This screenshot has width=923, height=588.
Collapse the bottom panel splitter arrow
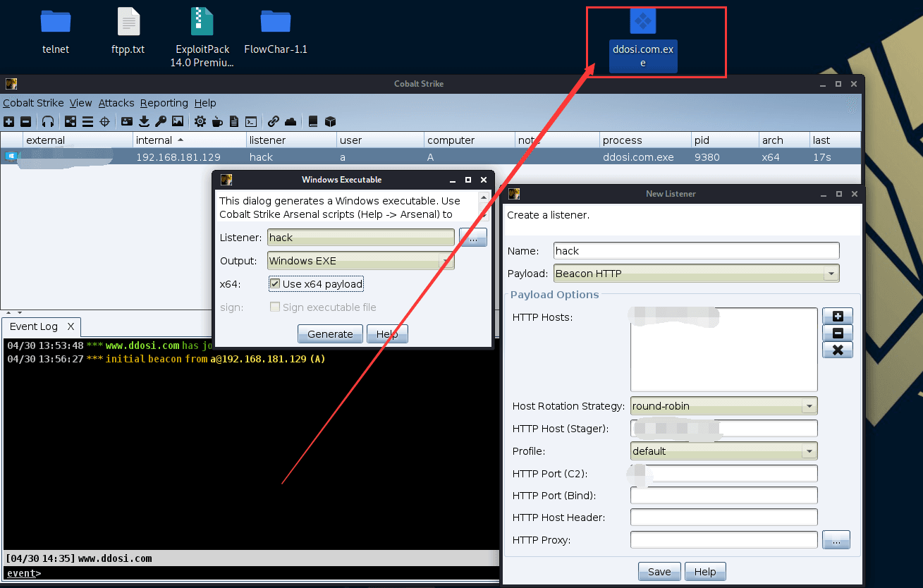[x=19, y=312]
